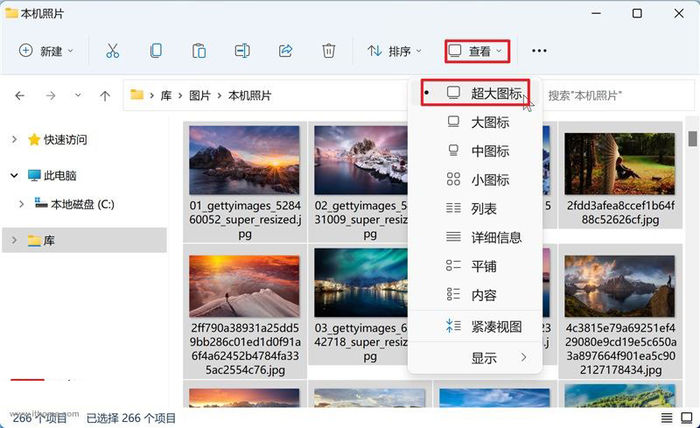700x428 pixels.
Task: Open the three-dot more options menu
Action: (x=539, y=51)
